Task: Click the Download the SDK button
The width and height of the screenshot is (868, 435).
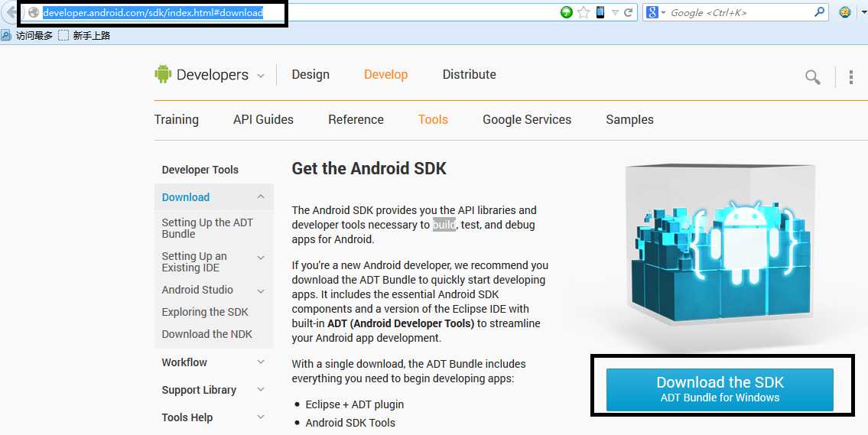Action: pyautogui.click(x=720, y=390)
